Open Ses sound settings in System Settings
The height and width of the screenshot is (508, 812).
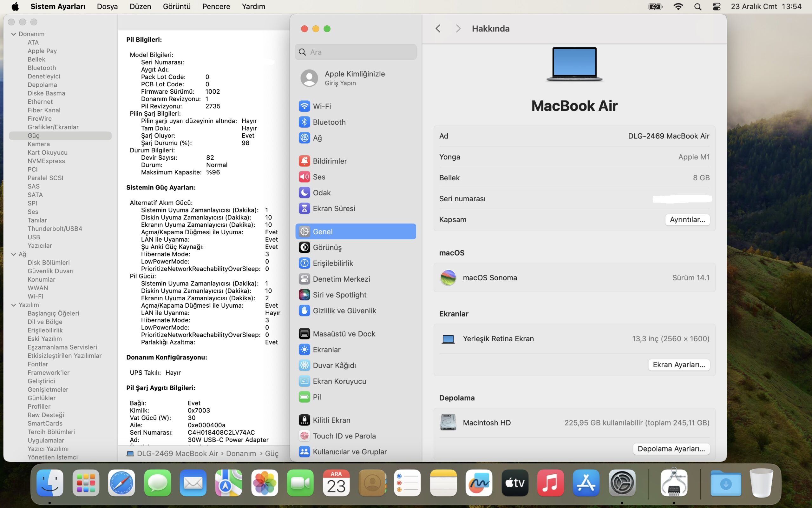click(355, 177)
